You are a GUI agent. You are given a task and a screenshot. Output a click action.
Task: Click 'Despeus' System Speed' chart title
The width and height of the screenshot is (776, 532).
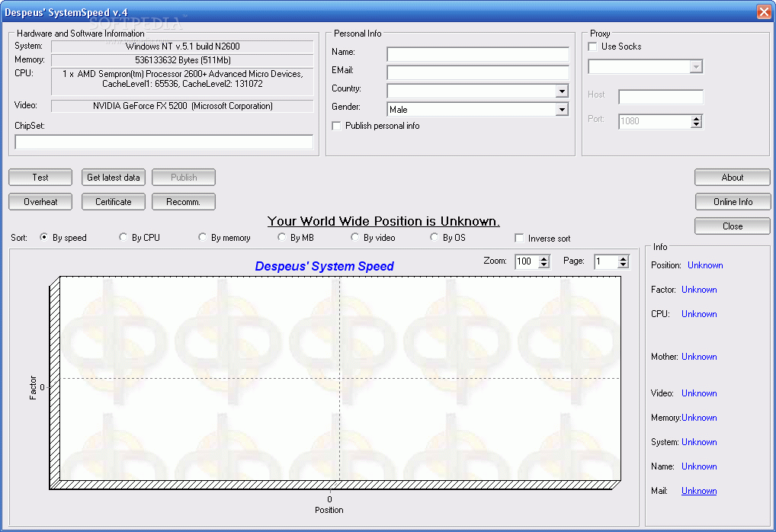[x=324, y=266]
